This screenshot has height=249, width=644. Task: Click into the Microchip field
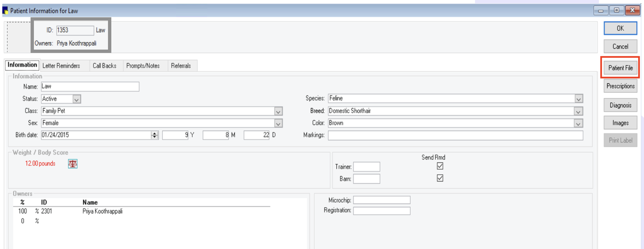[x=381, y=200]
